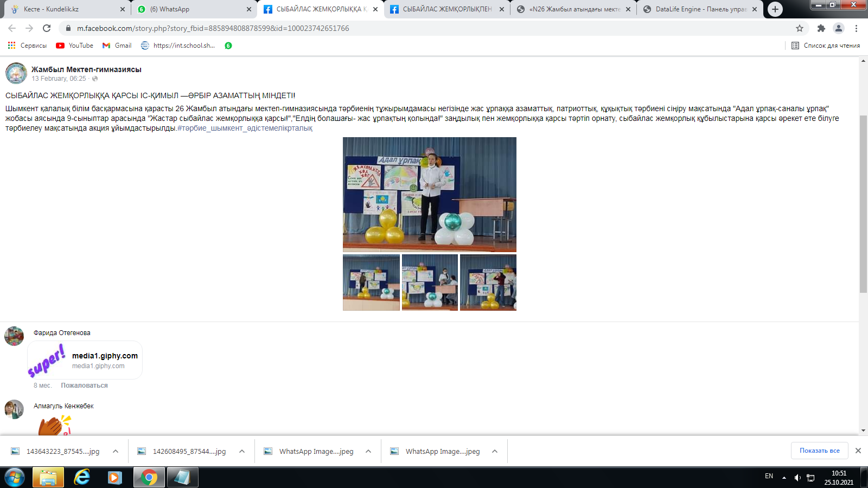
Task: Expand options for 143643223_87545 jpg download
Action: click(116, 451)
